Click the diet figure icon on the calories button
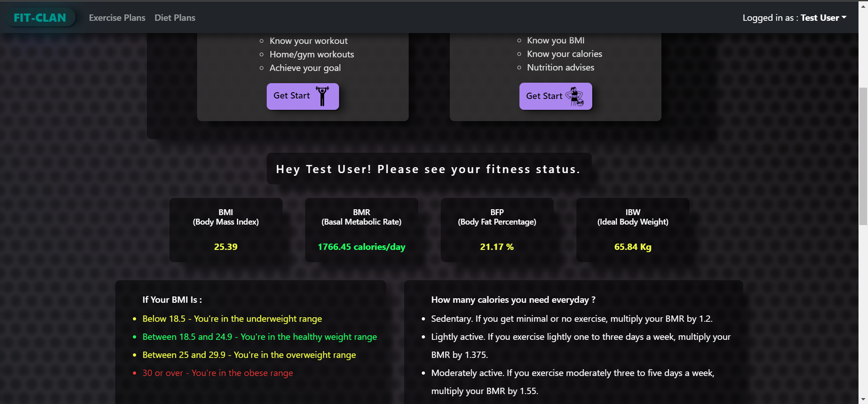 pyautogui.click(x=575, y=96)
